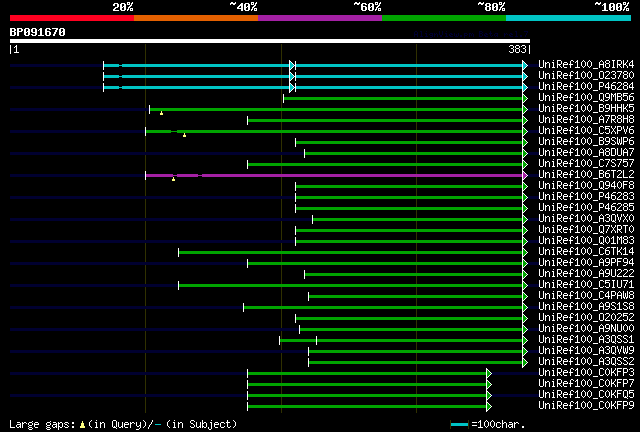Select the UniRef100_C0KFP3 label

[586, 373]
